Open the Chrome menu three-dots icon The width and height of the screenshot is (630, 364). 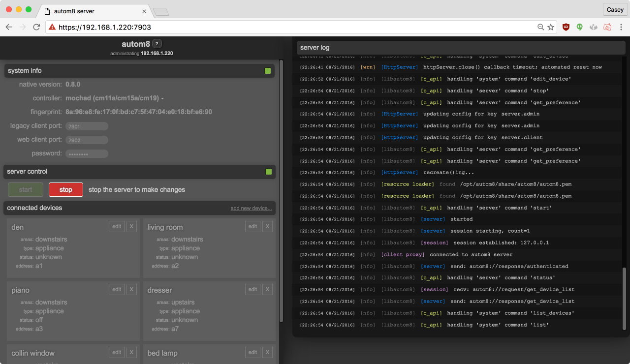click(621, 27)
